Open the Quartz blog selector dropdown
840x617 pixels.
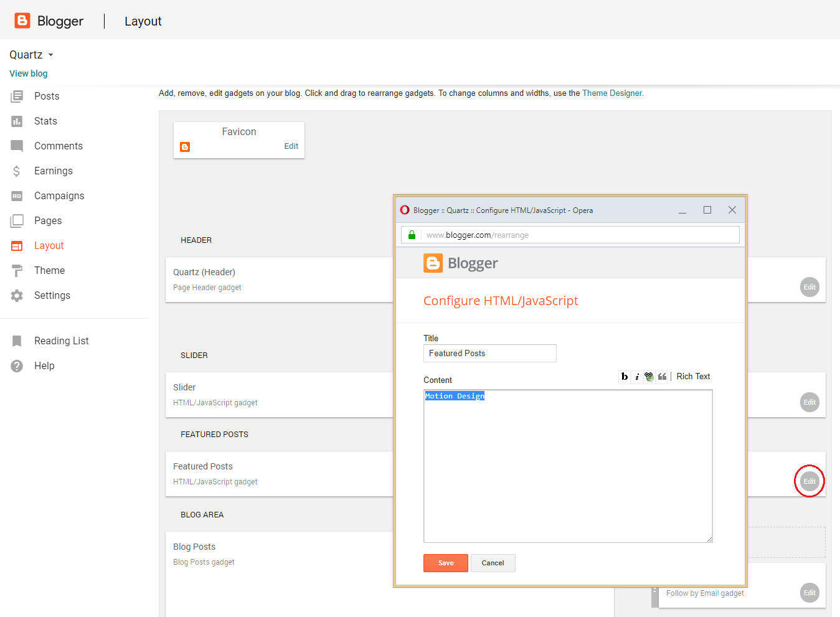31,55
